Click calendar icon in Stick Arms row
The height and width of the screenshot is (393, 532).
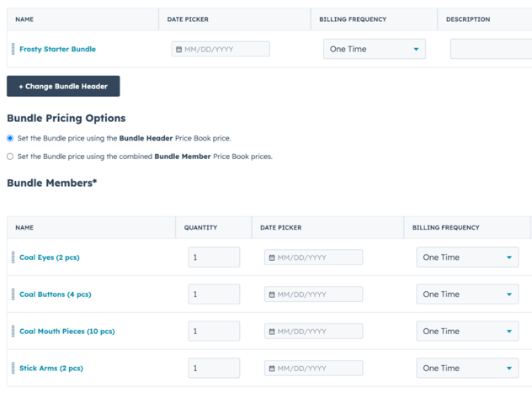[272, 369]
